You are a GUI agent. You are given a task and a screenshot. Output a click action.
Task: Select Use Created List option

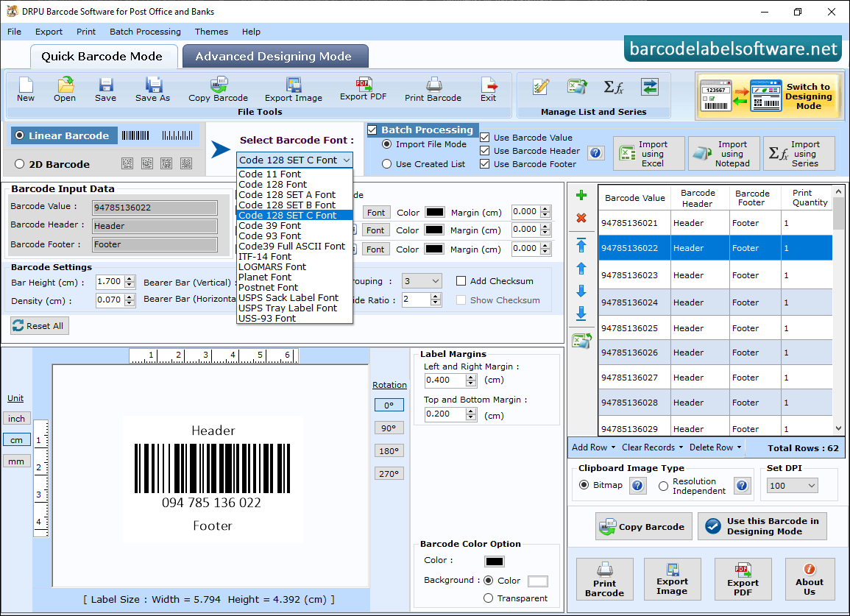click(x=386, y=164)
